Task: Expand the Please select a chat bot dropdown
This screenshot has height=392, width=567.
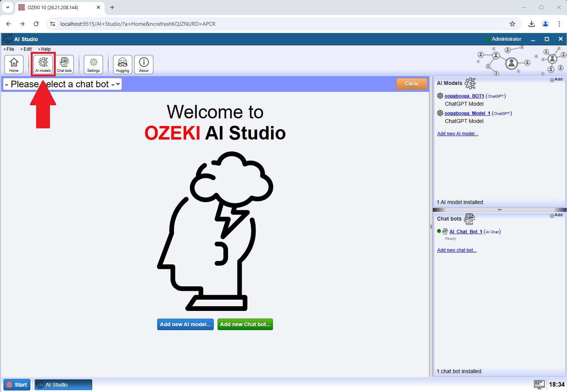Action: pos(62,84)
